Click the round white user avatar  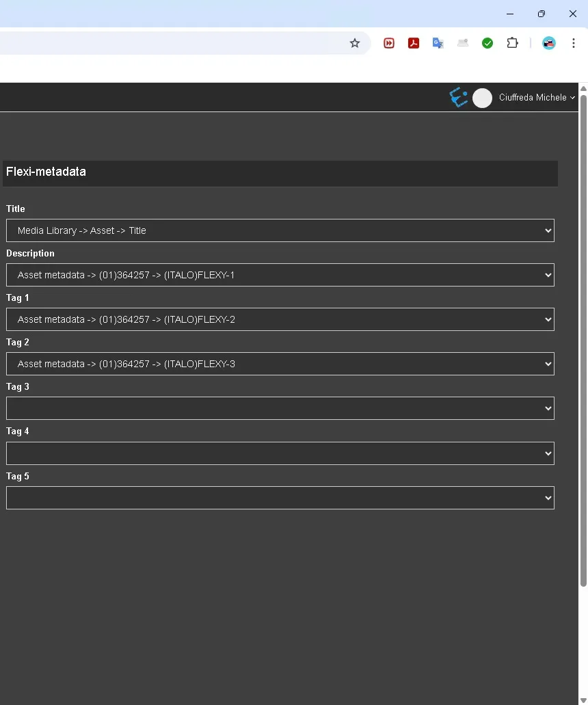(482, 98)
